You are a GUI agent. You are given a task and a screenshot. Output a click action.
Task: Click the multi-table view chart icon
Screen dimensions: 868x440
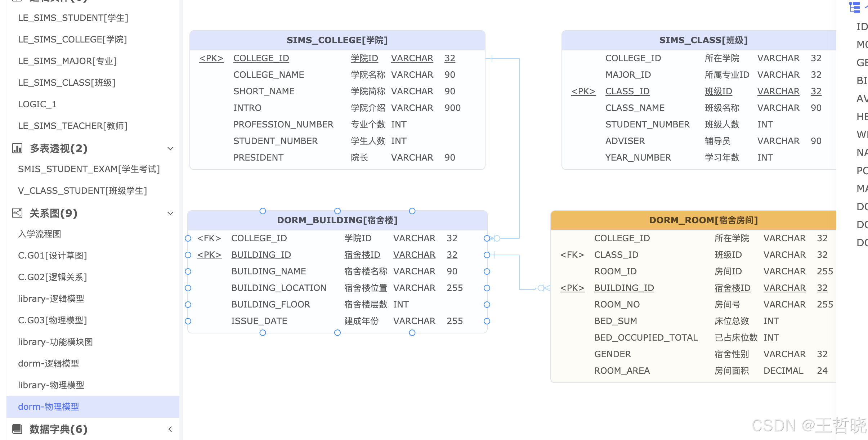coord(17,148)
